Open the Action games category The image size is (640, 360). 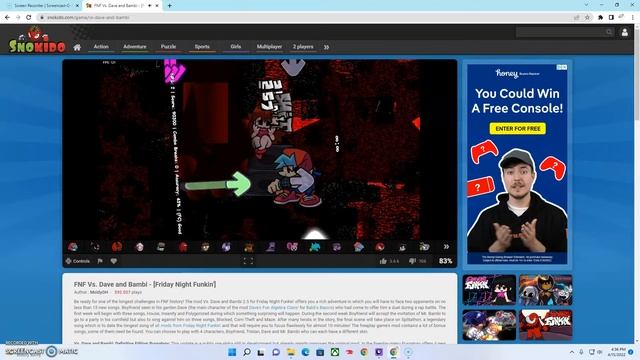[101, 47]
